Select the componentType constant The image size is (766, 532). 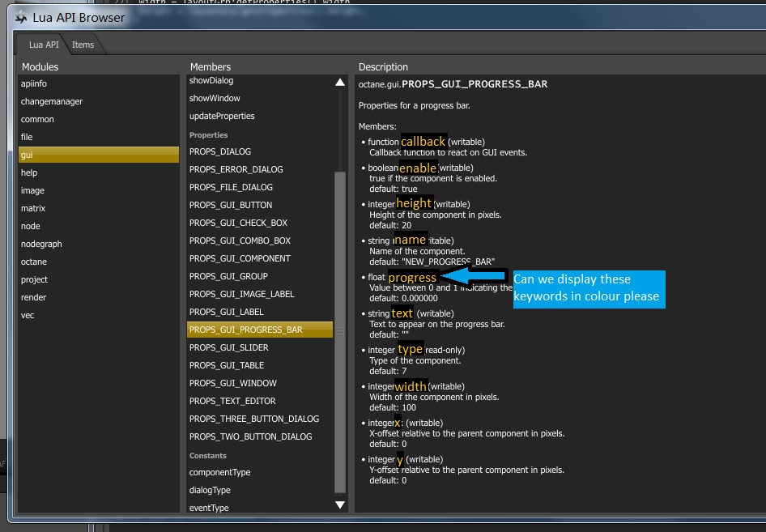[260, 473]
